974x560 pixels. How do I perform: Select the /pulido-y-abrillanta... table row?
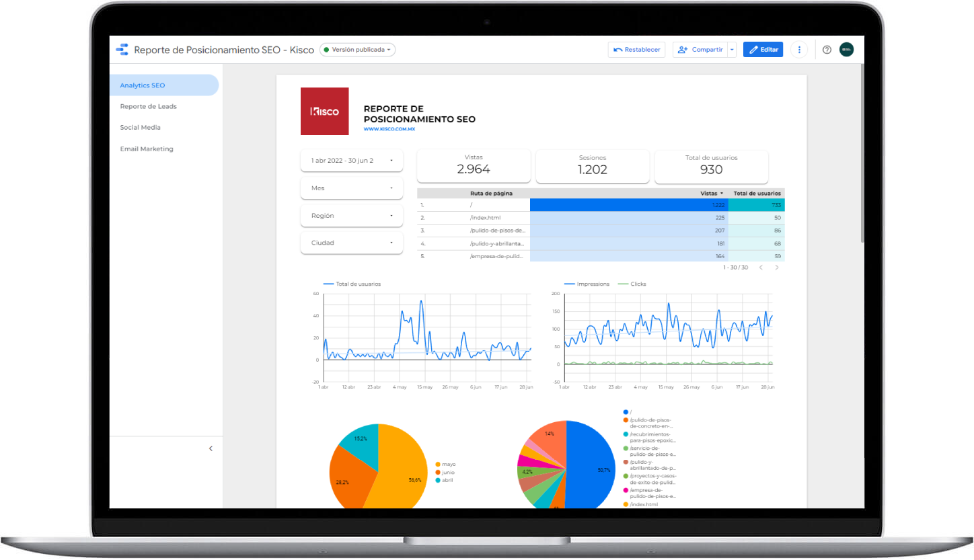pyautogui.click(x=601, y=243)
